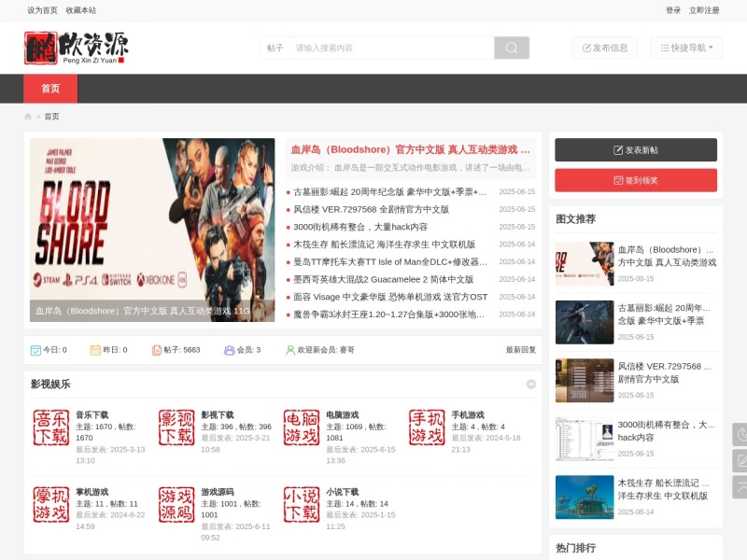747x560 pixels.
Task: Open the 风信楼 VER.7297568 post in list
Action: (371, 209)
